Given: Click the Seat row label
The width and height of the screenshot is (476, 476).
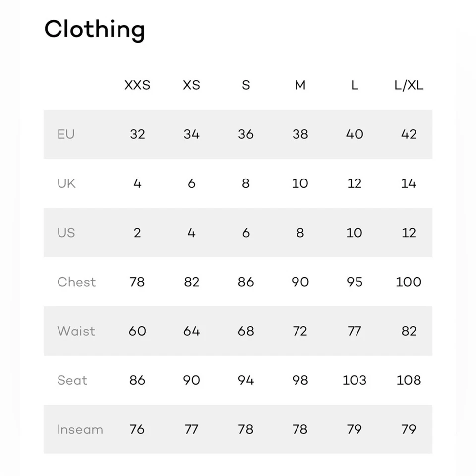Looking at the screenshot, I should pos(72,380).
